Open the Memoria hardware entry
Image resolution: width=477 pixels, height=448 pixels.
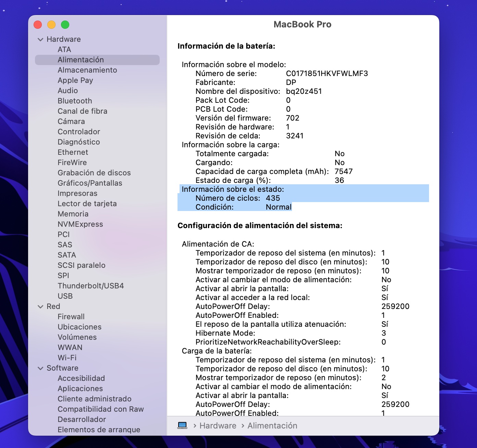click(x=73, y=214)
